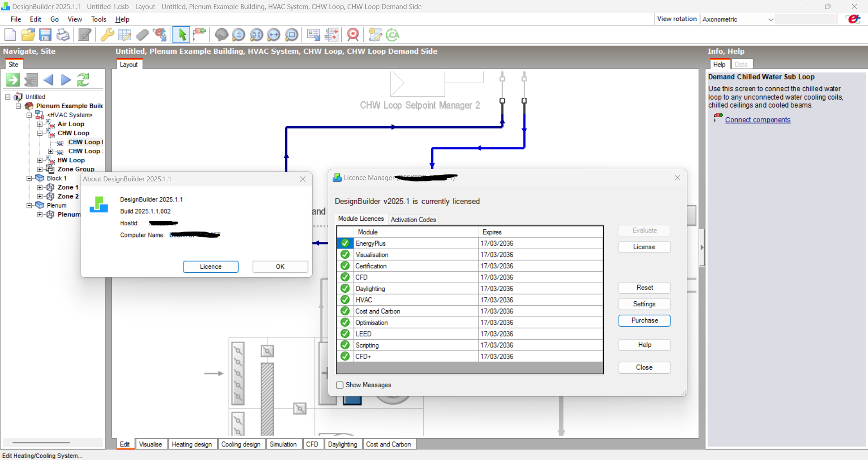Select the CFD+ module row
This screenshot has width=868, height=460.
point(470,356)
